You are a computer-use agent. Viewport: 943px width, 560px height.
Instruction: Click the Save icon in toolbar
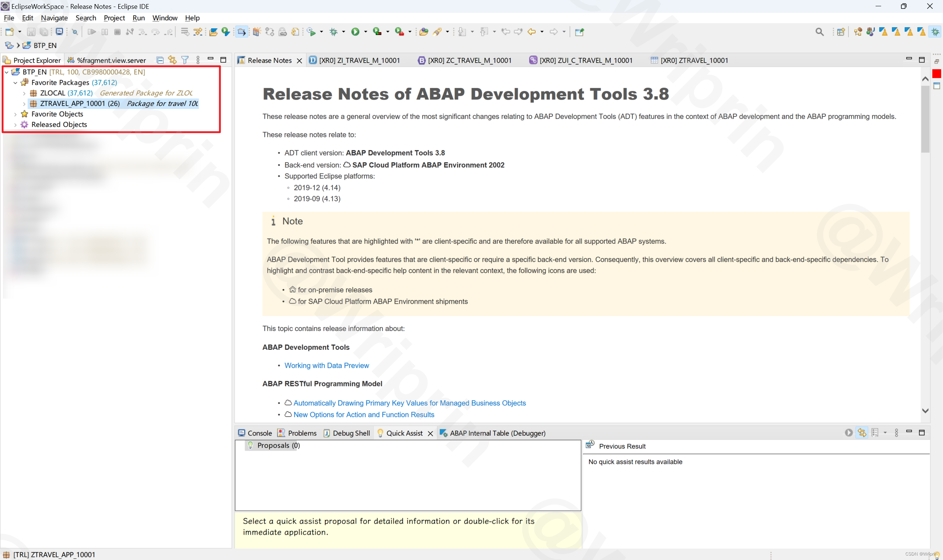tap(31, 32)
